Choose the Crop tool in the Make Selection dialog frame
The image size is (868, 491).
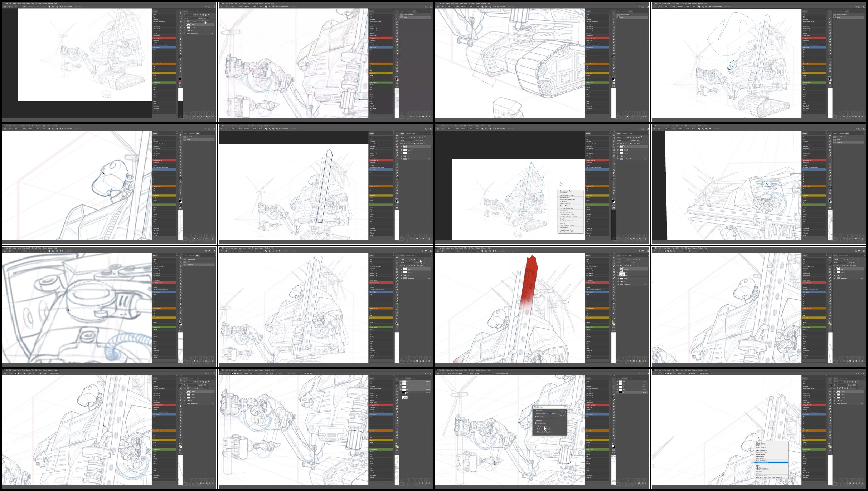coord(614,392)
